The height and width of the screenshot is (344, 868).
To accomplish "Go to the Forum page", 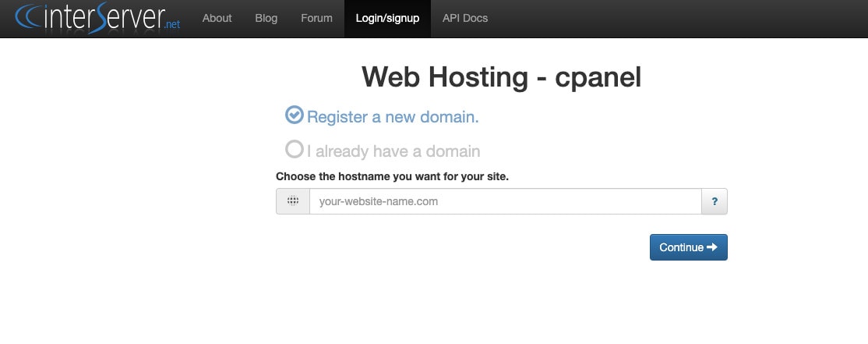I will tap(316, 18).
